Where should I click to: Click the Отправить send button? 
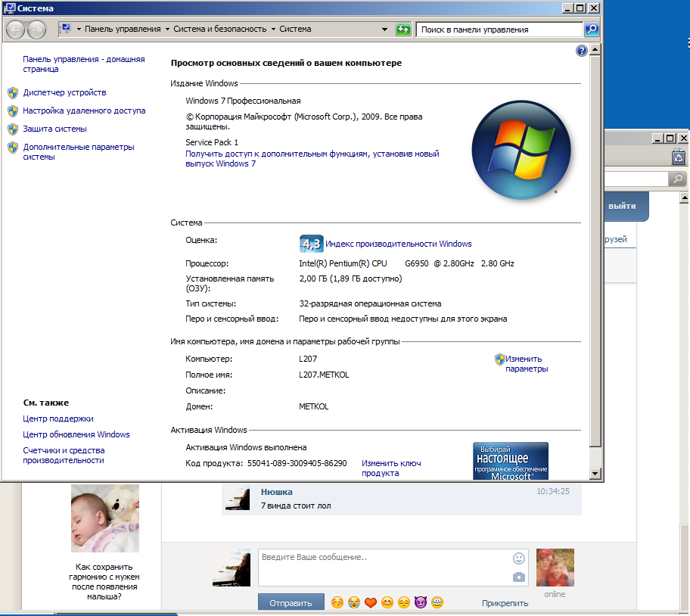click(x=291, y=603)
